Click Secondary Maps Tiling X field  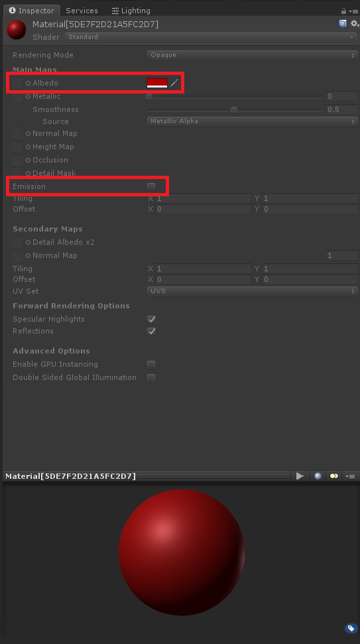(203, 269)
